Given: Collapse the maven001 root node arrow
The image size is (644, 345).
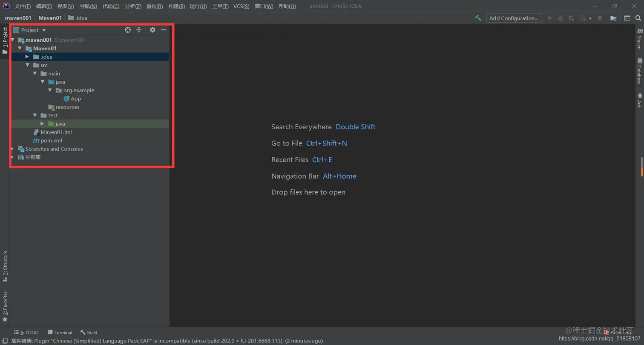Looking at the screenshot, I should [12, 40].
